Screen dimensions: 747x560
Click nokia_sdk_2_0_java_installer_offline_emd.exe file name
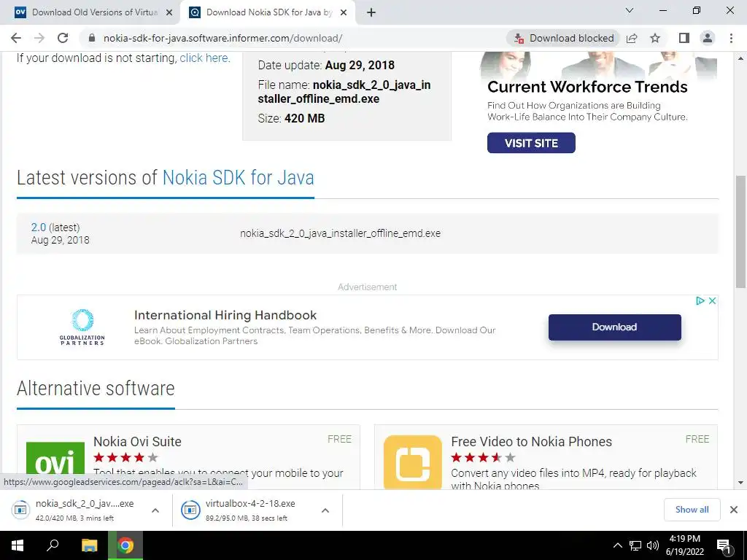pyautogui.click(x=340, y=233)
